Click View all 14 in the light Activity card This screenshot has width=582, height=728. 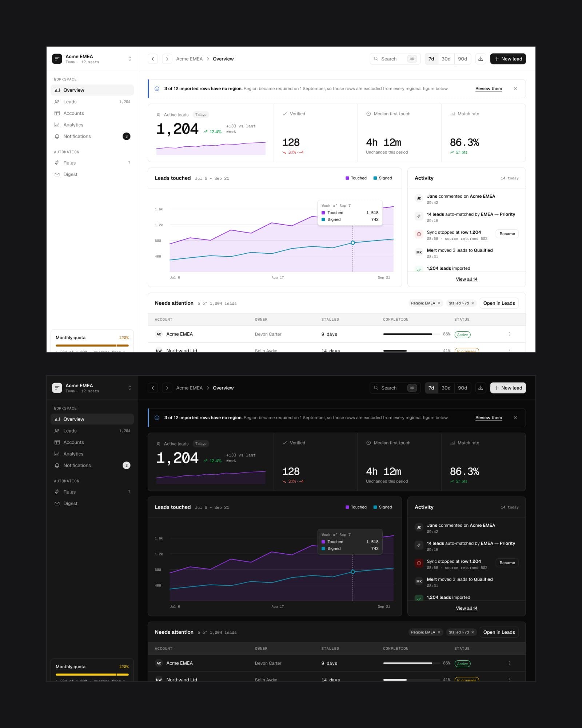466,279
